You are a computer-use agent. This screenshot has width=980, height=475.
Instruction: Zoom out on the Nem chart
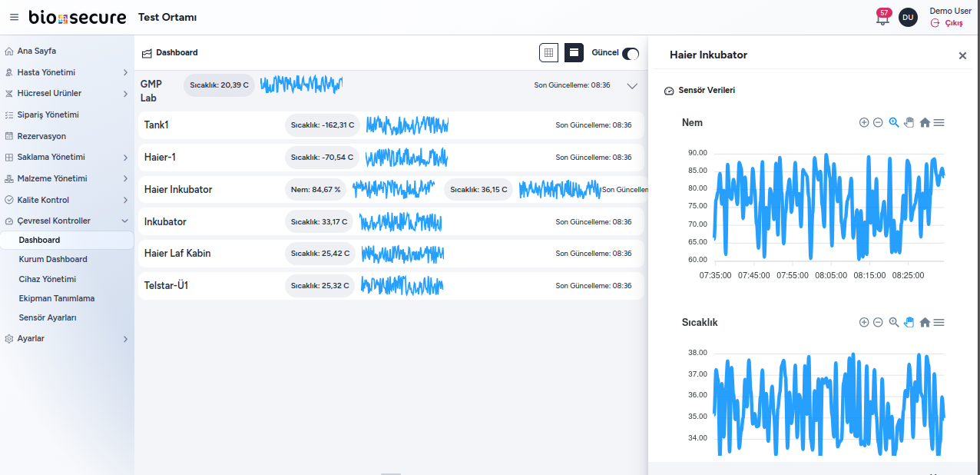point(878,122)
